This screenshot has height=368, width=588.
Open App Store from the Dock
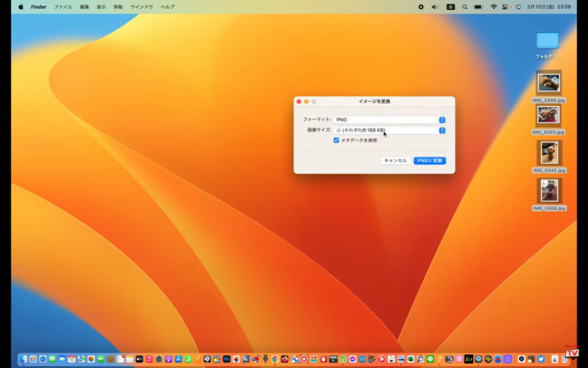pos(177,359)
